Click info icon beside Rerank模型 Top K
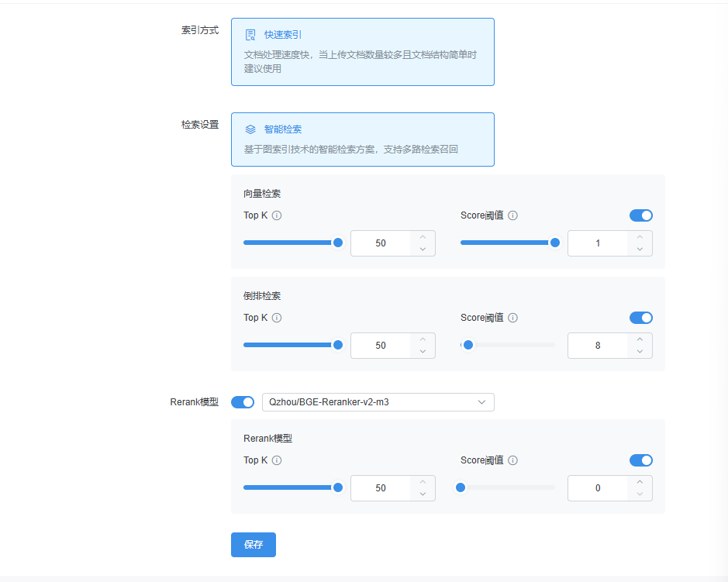 pos(277,460)
